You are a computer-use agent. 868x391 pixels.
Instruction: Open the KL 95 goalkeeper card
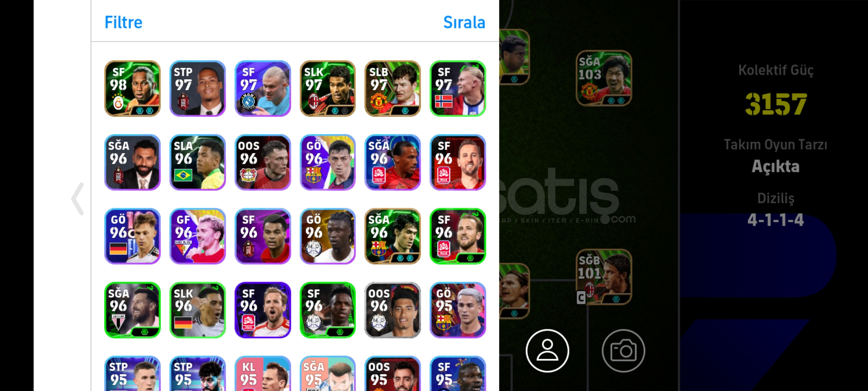[x=263, y=373]
